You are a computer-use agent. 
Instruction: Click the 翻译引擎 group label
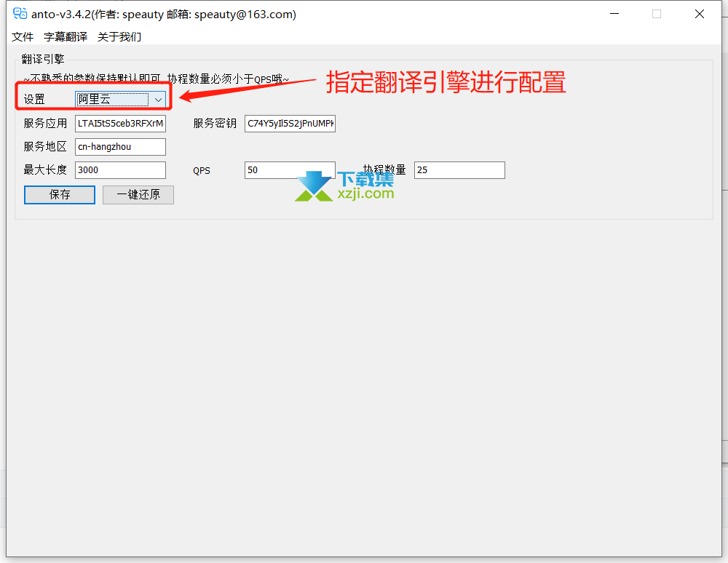pyautogui.click(x=43, y=59)
